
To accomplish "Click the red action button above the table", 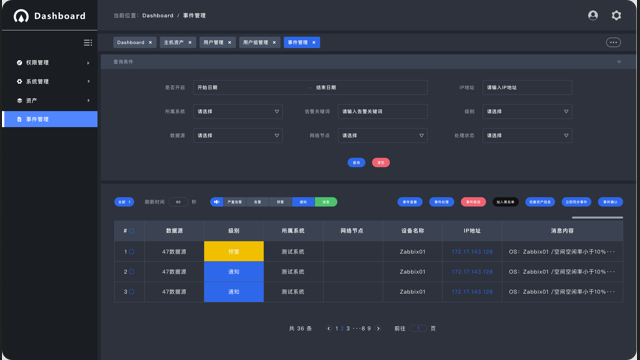I will coord(473,202).
